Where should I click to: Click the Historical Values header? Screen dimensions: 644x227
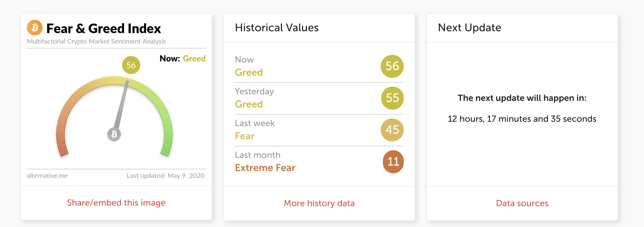point(277,28)
